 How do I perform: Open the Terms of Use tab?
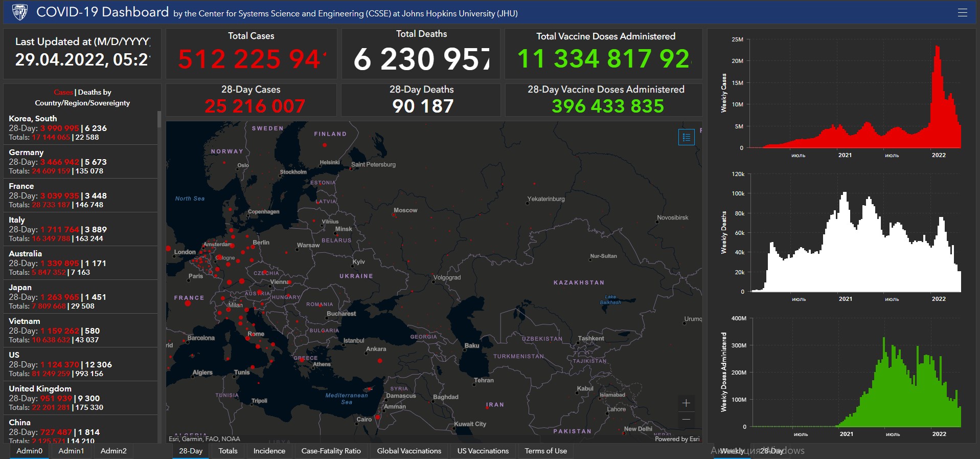click(545, 451)
